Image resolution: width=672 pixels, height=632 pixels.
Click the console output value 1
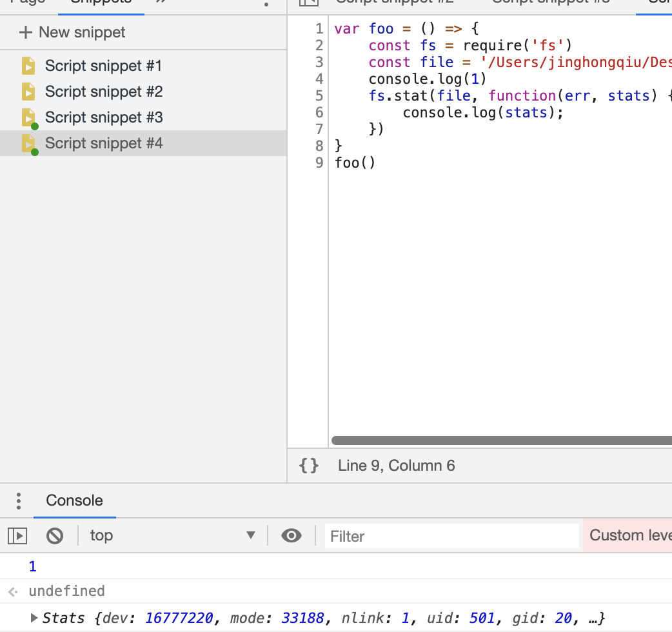pos(33,566)
